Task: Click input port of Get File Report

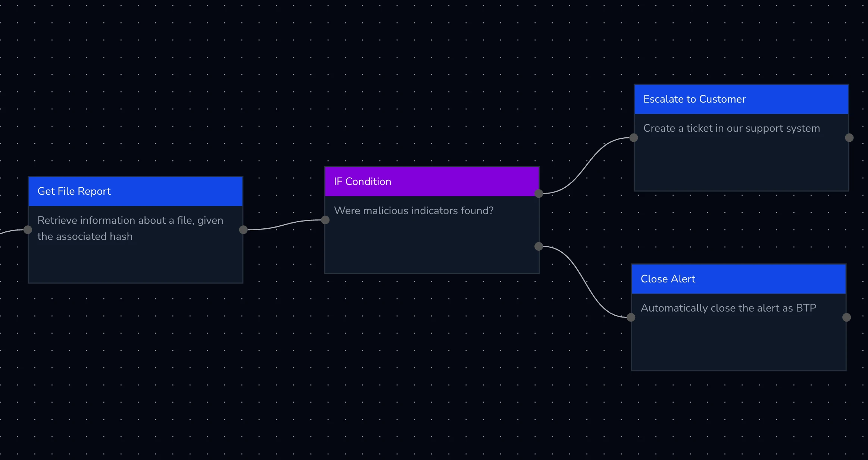Action: (x=28, y=230)
